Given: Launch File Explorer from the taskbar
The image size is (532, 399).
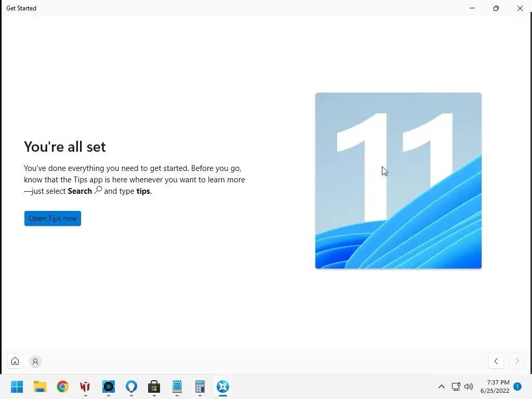Looking at the screenshot, I should pos(39,387).
